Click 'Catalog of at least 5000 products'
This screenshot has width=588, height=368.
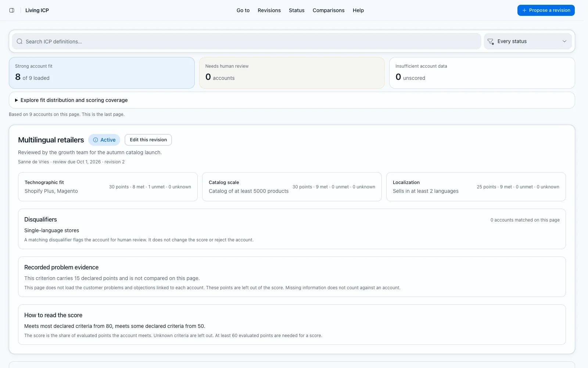pyautogui.click(x=249, y=191)
